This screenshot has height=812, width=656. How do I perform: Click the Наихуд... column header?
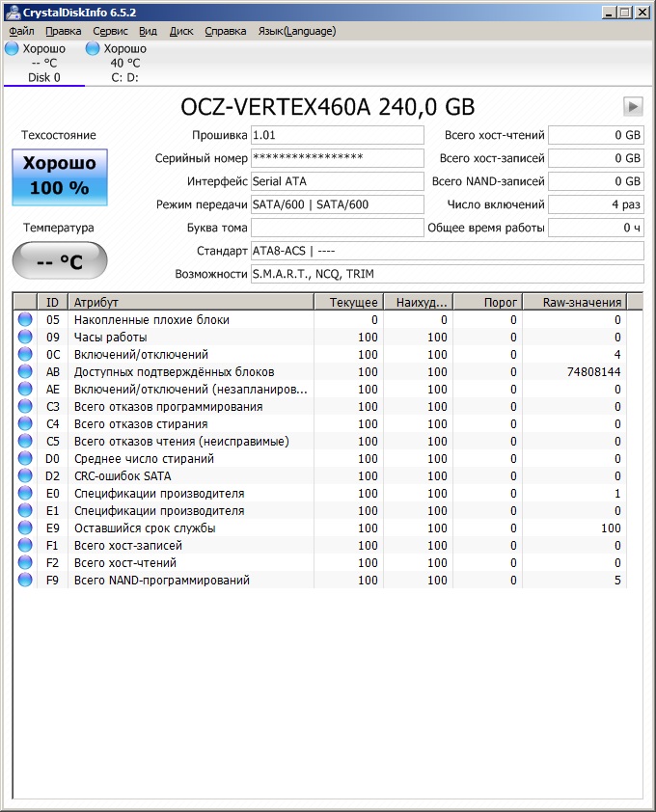click(x=419, y=302)
